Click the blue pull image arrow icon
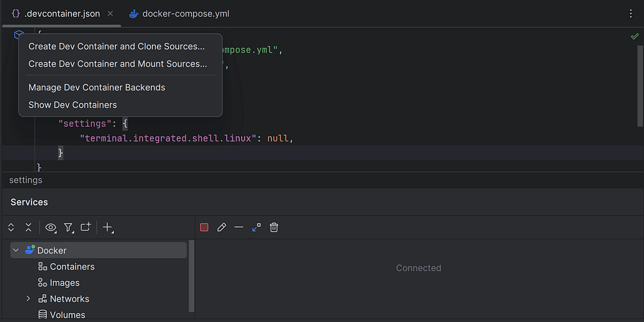644x322 pixels. click(256, 228)
